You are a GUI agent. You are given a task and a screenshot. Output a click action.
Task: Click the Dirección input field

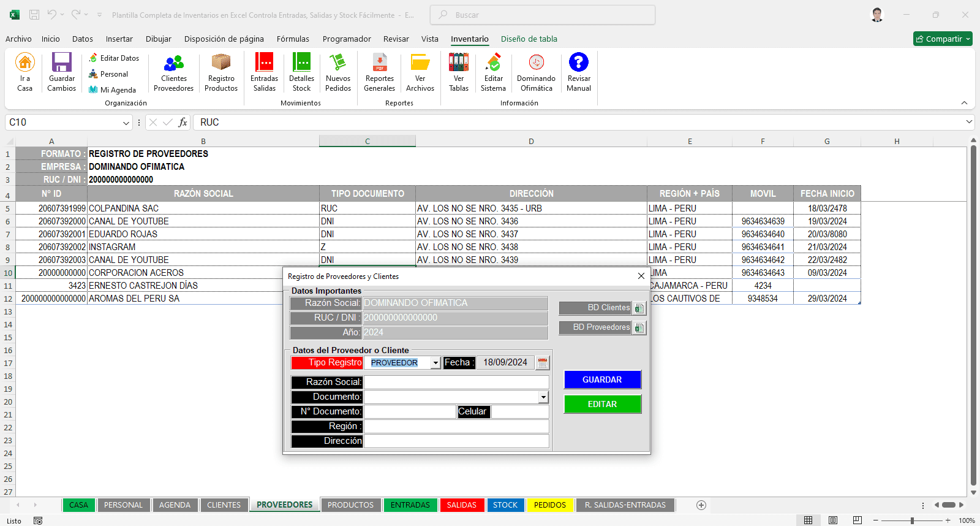(x=456, y=441)
